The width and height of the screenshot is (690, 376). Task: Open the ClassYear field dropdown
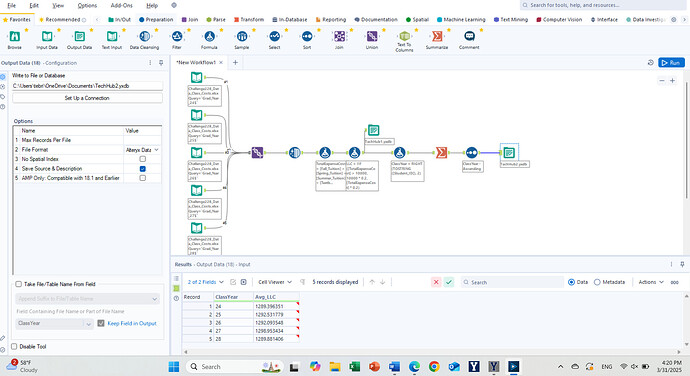pos(54,323)
